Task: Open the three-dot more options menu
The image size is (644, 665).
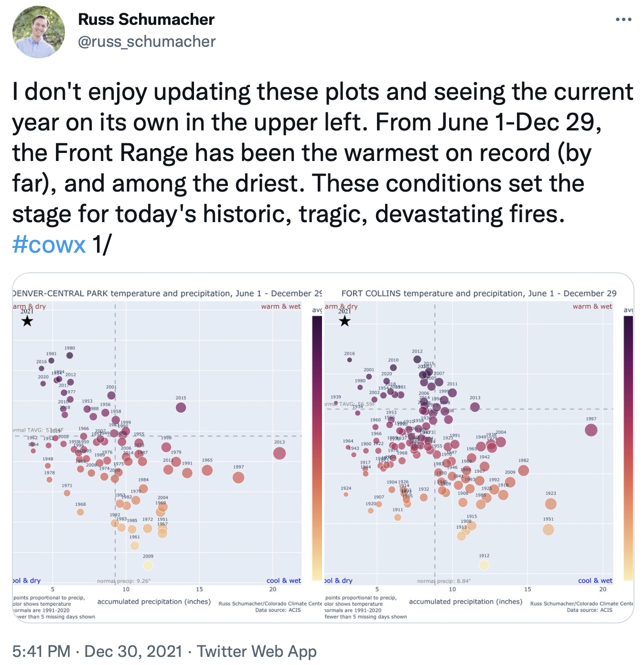Action: click(623, 20)
